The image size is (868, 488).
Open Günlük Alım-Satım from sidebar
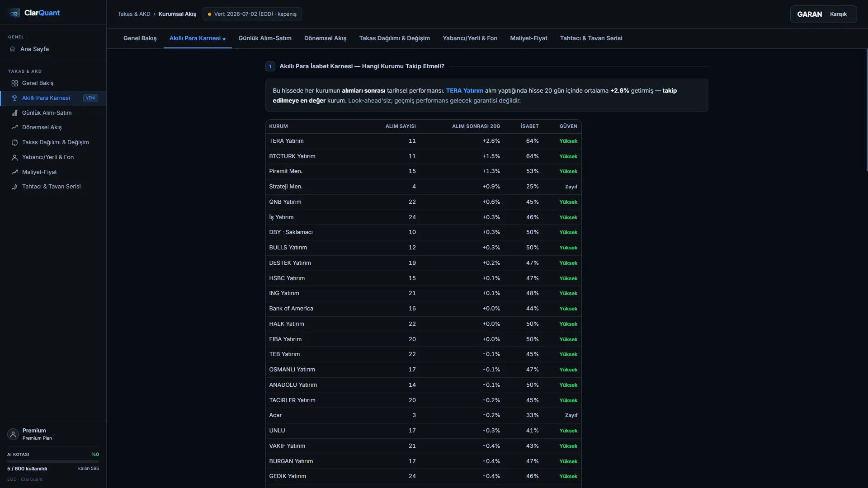click(53, 113)
